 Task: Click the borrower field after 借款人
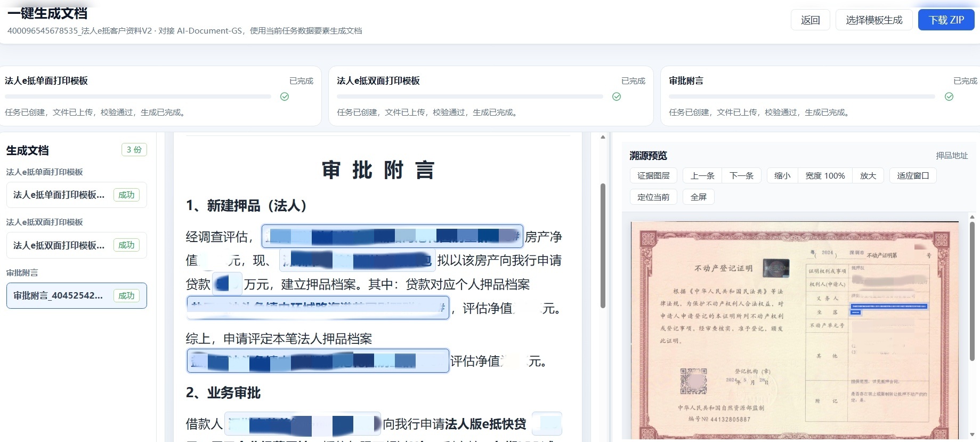[x=303, y=424]
